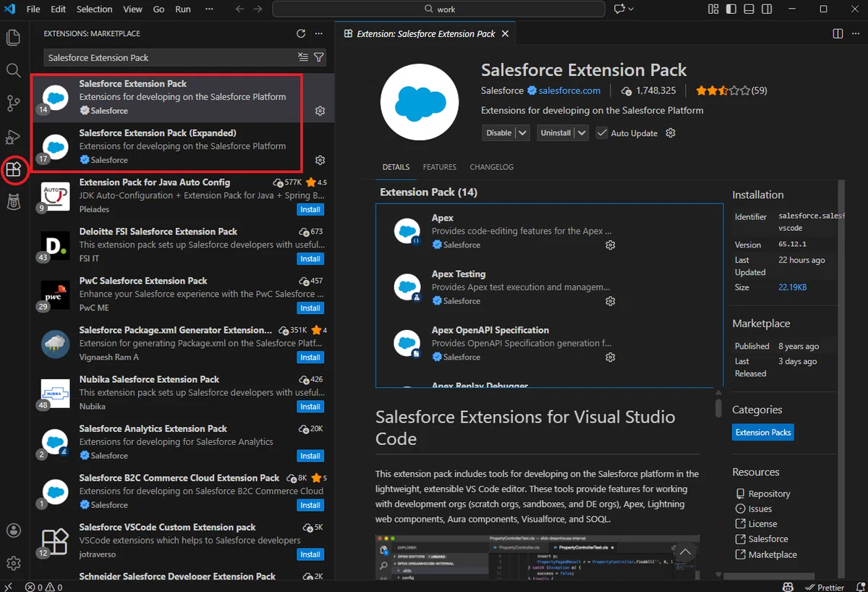
Task: Show overflow menu items ellipsis
Action: pyautogui.click(x=209, y=9)
